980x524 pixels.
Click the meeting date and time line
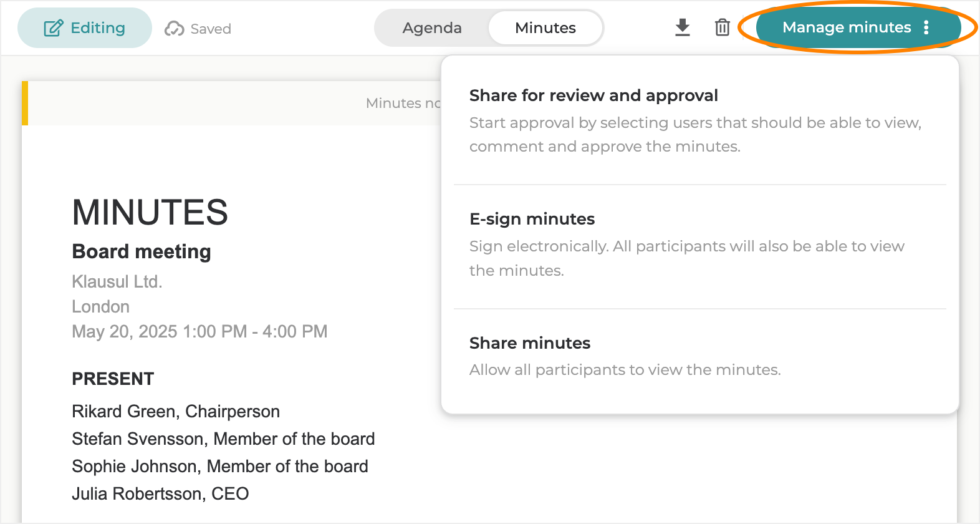tap(199, 331)
